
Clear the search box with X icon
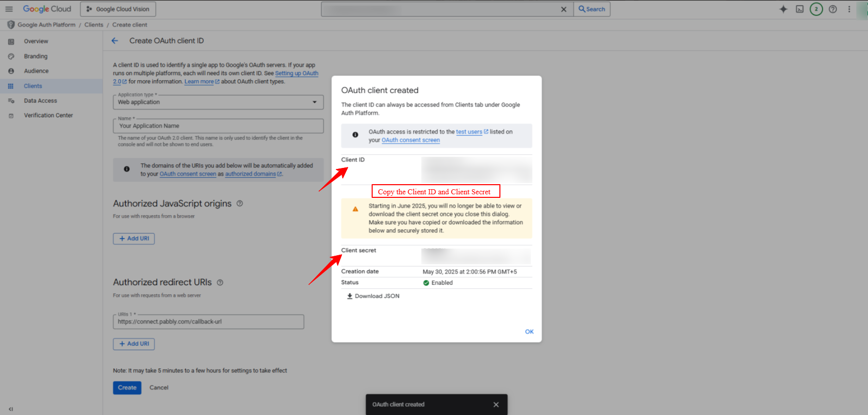click(563, 9)
